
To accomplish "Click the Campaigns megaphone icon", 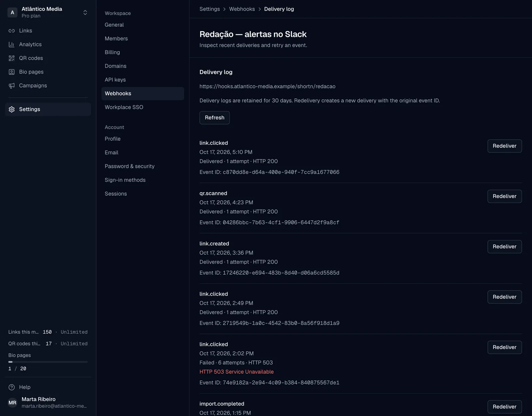I will [12, 86].
